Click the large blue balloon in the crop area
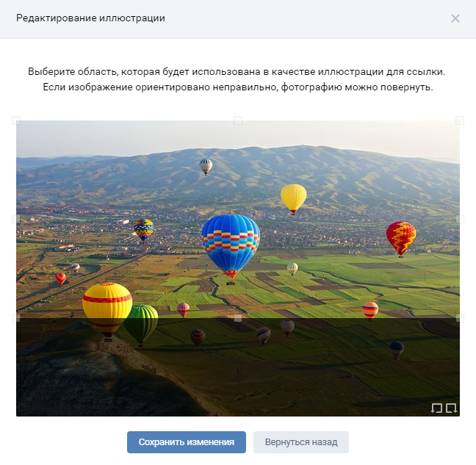Viewport: 476px width, 465px height. pos(231,245)
